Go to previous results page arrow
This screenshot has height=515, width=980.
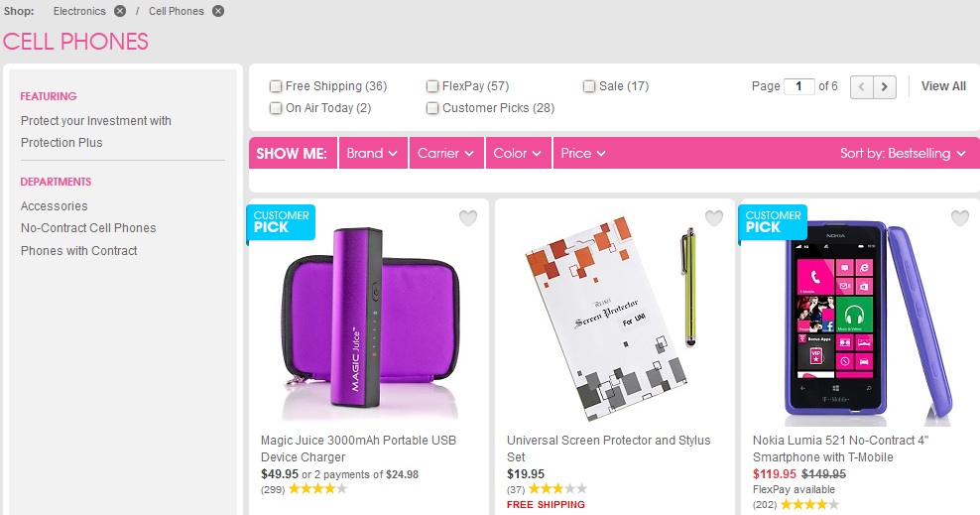coord(862,86)
